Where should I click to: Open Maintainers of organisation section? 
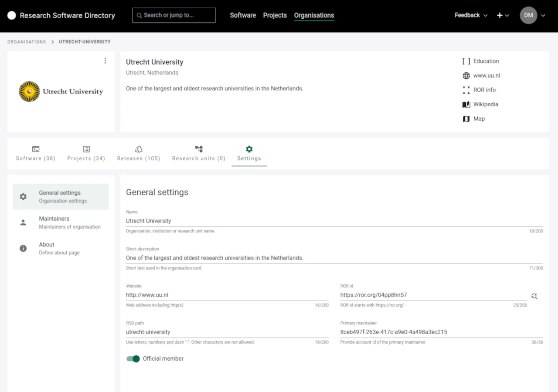pyautogui.click(x=61, y=223)
